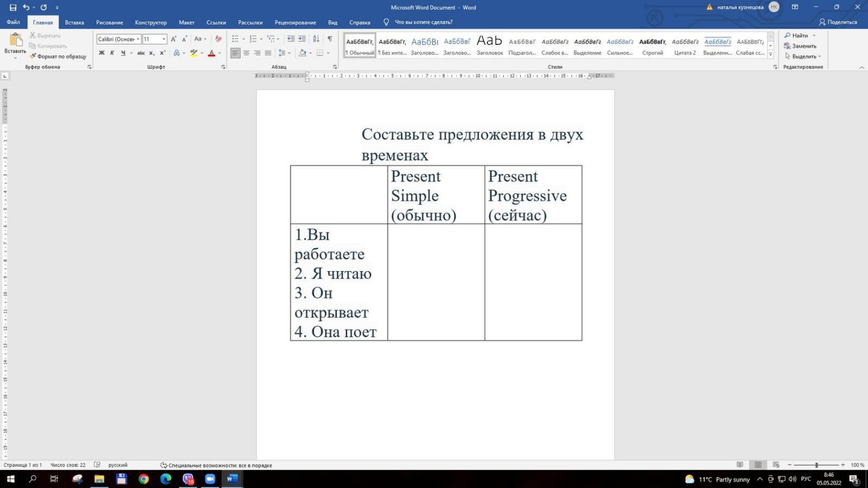Open Zoom app from the taskbar

[x=210, y=479]
